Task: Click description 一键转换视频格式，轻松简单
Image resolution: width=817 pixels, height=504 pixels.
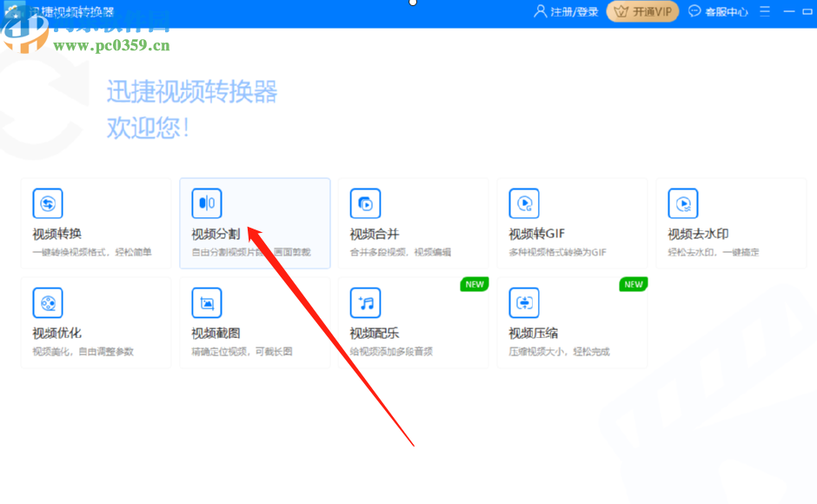Action: click(x=92, y=252)
